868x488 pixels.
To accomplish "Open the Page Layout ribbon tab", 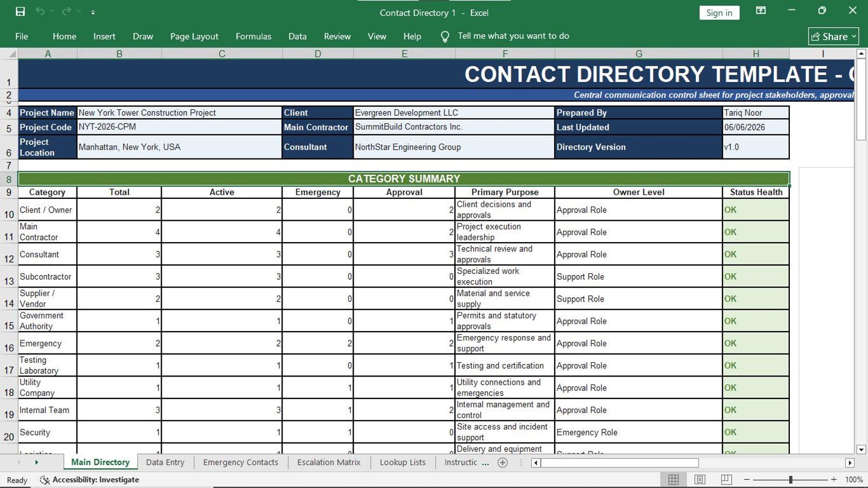I will 194,36.
